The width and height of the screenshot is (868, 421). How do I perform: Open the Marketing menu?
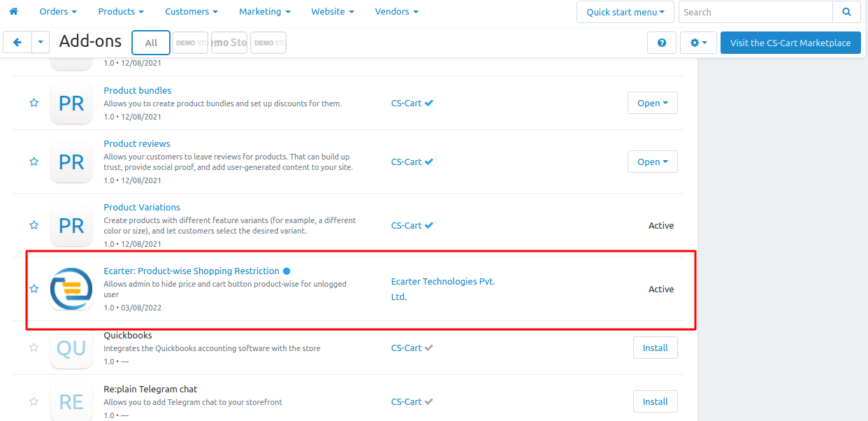pyautogui.click(x=265, y=12)
